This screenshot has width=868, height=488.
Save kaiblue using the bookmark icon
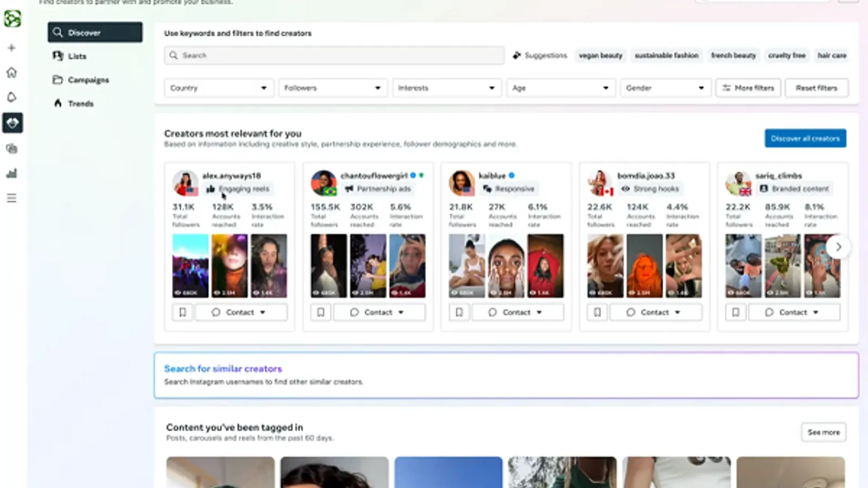pos(459,312)
